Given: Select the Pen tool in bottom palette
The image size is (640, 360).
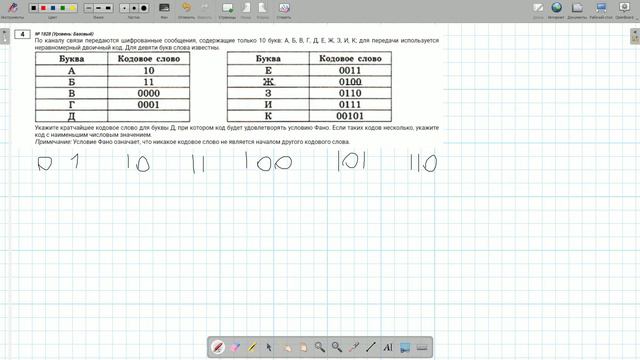Looking at the screenshot, I should click(x=218, y=347).
